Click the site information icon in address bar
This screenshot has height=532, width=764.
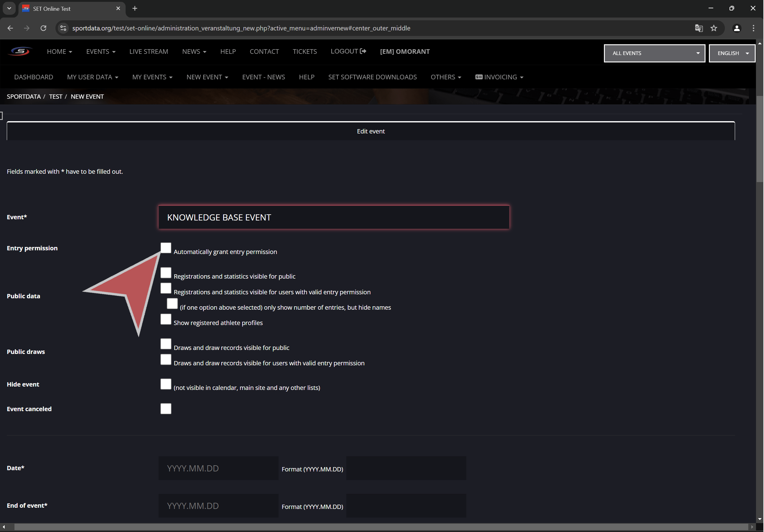pyautogui.click(x=63, y=28)
